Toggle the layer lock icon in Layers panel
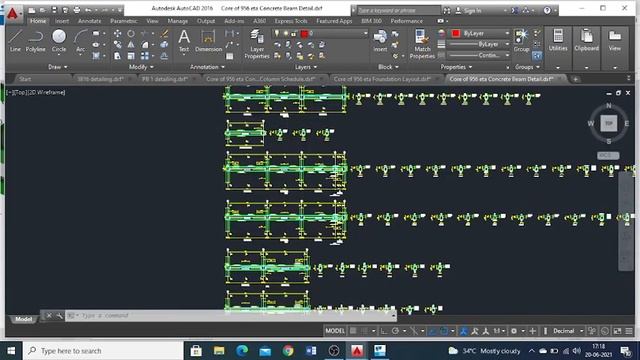Screen dimensions: 640x360 click(293, 33)
